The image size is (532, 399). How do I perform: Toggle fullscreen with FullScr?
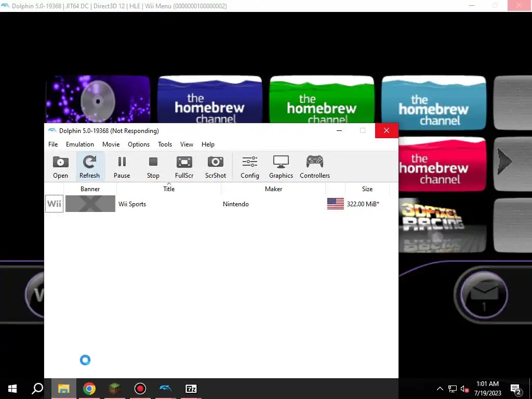(x=184, y=167)
